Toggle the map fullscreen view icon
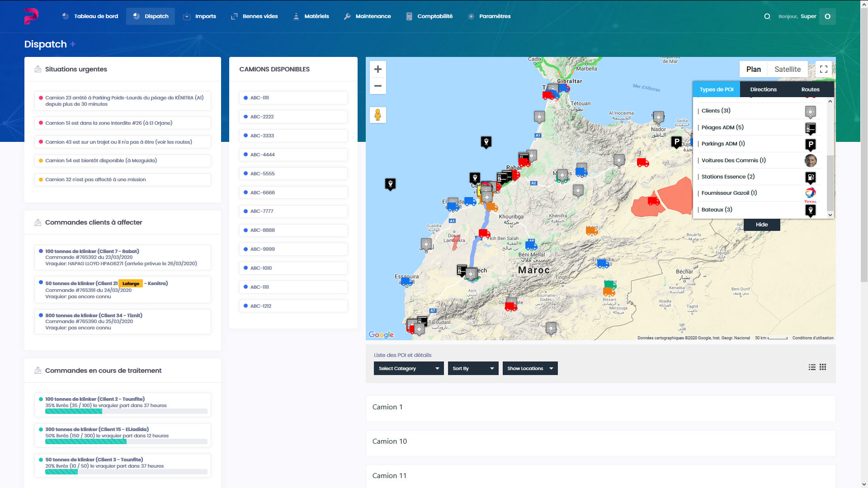 824,69
